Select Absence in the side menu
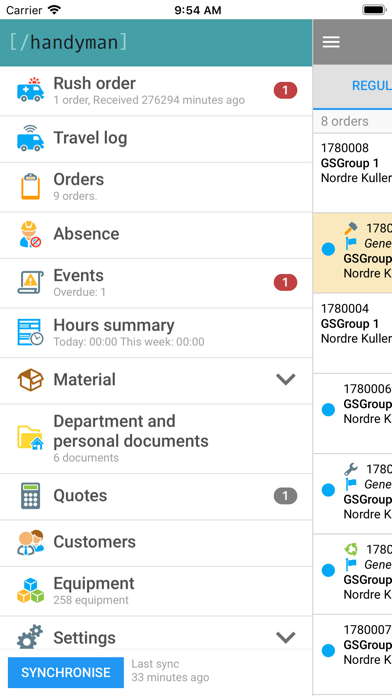The height and width of the screenshot is (696, 392). pos(156,235)
